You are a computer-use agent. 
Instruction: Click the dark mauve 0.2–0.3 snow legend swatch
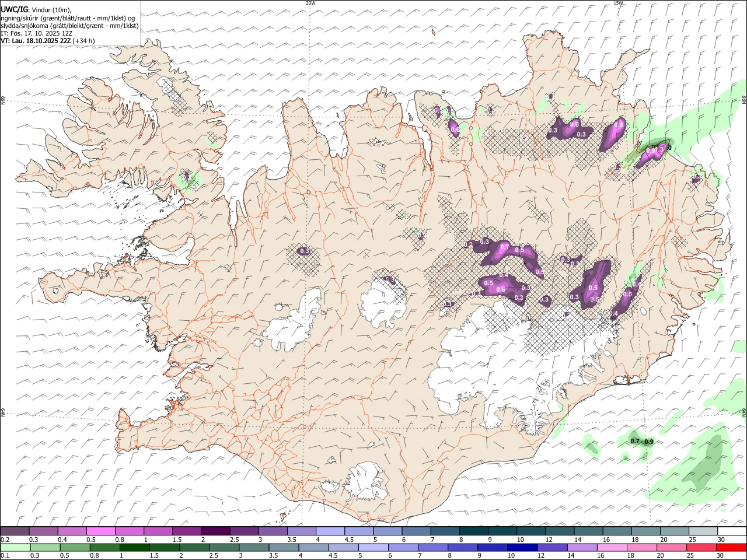click(x=15, y=531)
